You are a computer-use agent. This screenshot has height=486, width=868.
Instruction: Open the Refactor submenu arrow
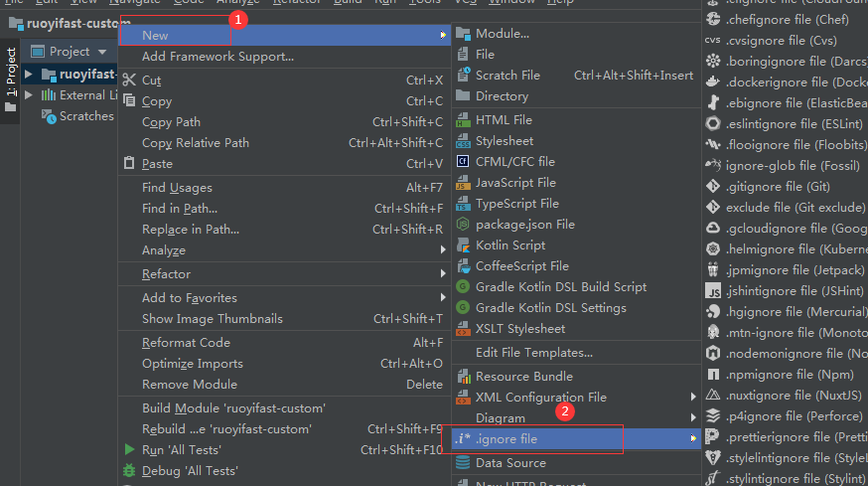(443, 273)
